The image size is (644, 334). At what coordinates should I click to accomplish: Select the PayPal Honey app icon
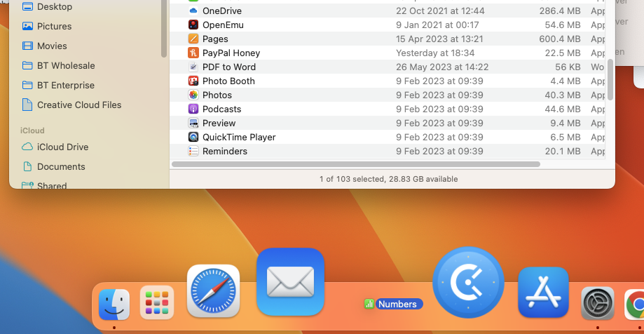[x=193, y=53]
